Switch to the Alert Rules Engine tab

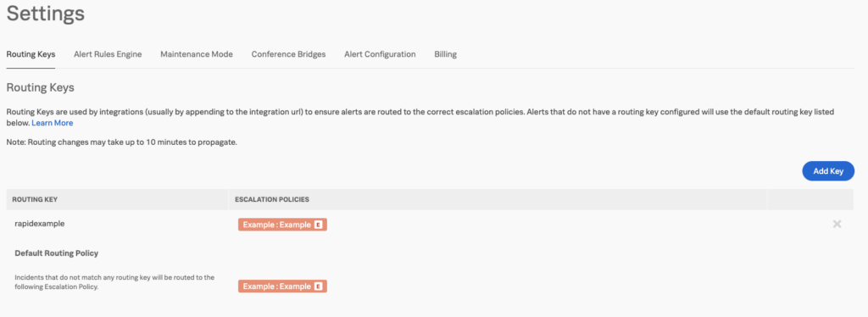pyautogui.click(x=108, y=54)
